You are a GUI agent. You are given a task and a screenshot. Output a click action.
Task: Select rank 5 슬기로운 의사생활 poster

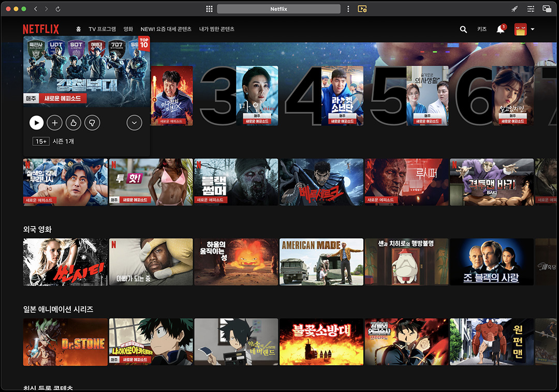pyautogui.click(x=428, y=96)
